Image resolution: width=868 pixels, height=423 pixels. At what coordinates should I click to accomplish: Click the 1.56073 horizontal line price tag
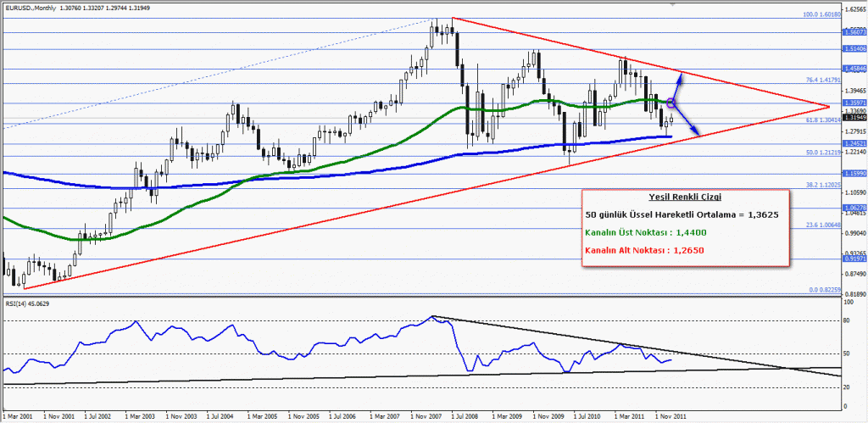[854, 33]
